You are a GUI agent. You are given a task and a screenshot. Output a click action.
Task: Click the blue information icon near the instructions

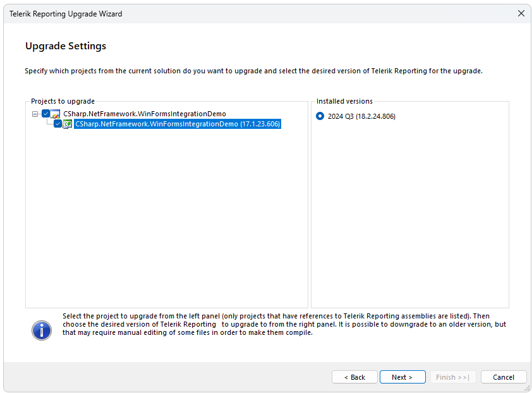pyautogui.click(x=41, y=330)
